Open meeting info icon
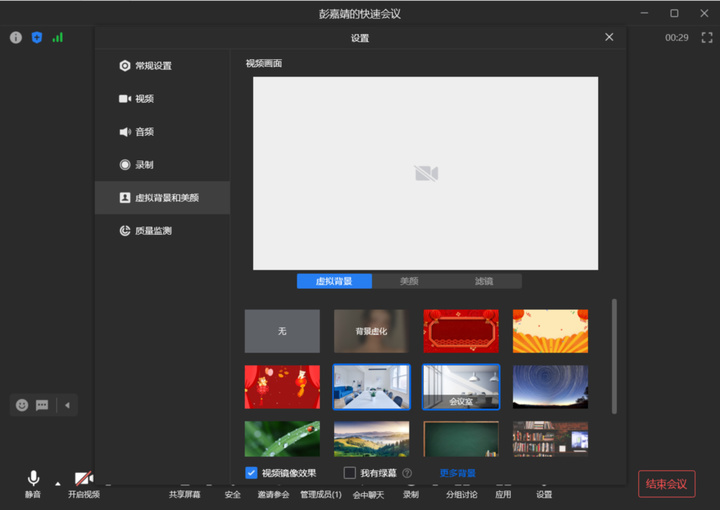 point(16,38)
